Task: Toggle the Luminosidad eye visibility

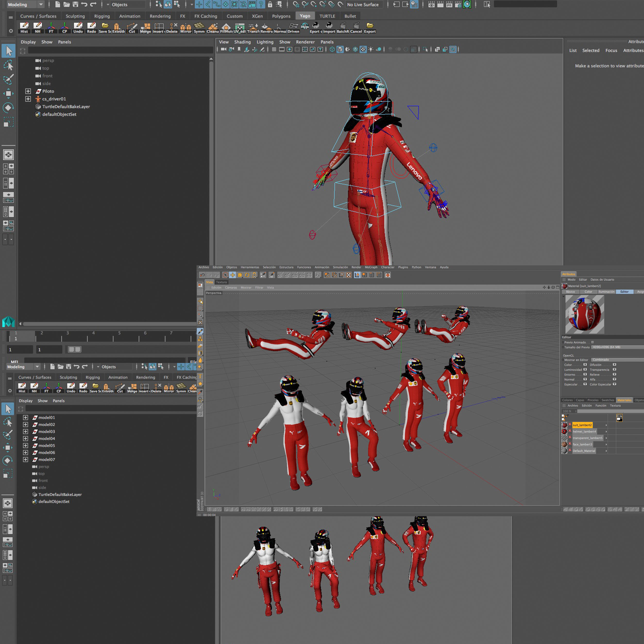Action: [x=585, y=369]
